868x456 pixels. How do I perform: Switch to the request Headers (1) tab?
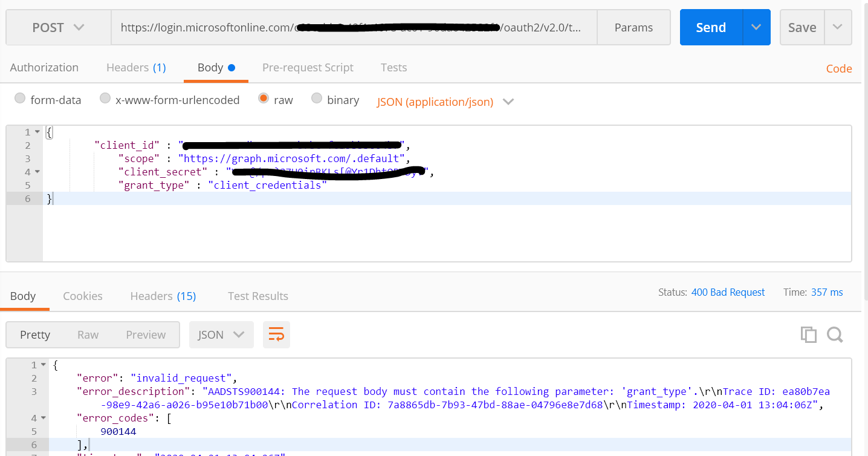(x=136, y=67)
